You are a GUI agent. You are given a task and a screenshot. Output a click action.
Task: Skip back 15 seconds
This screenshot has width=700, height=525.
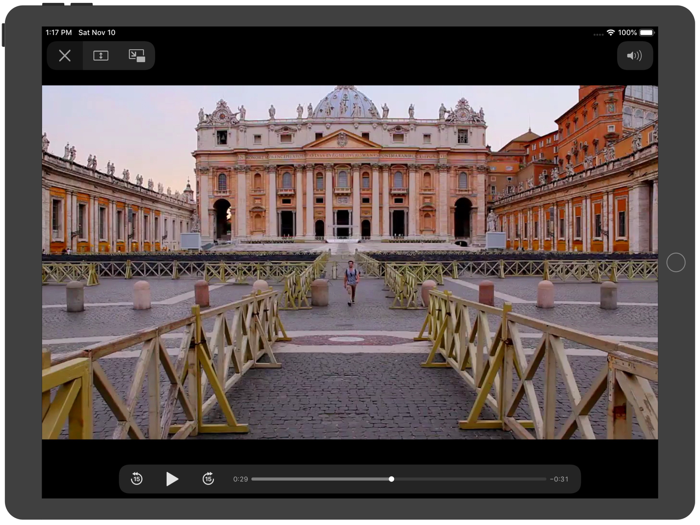(x=137, y=479)
